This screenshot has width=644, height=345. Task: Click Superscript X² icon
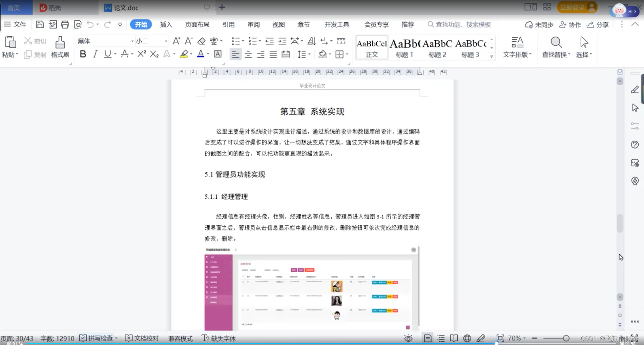coord(142,54)
